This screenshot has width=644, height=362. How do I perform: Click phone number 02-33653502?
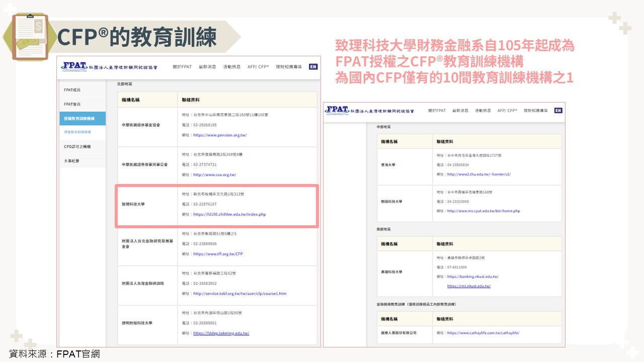pos(205,284)
